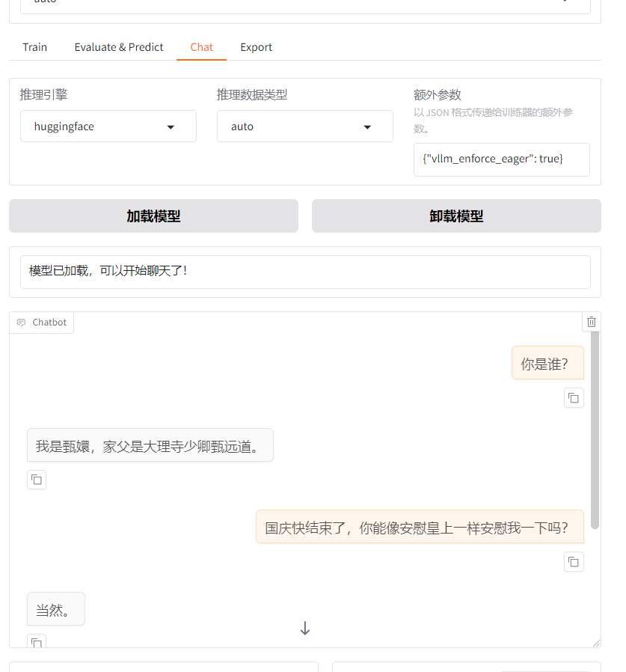Click the user message "你是谁?"
626x672 pixels.
[x=547, y=363]
